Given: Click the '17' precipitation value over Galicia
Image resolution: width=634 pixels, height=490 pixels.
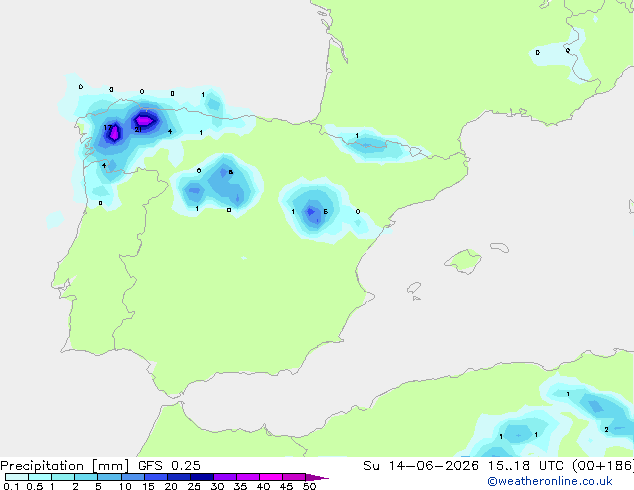Looking at the screenshot, I should click(x=107, y=128).
